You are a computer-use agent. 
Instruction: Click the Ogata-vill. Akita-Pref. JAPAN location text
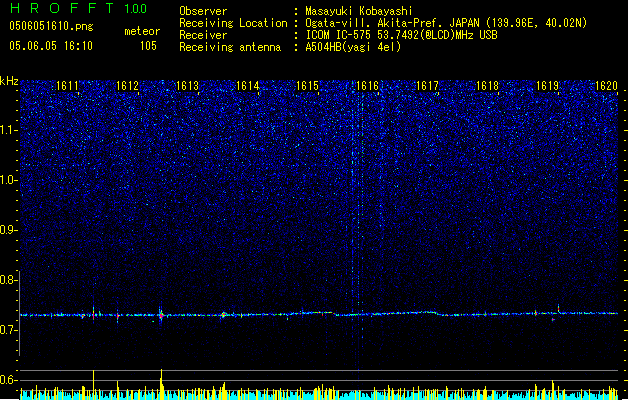446,23
